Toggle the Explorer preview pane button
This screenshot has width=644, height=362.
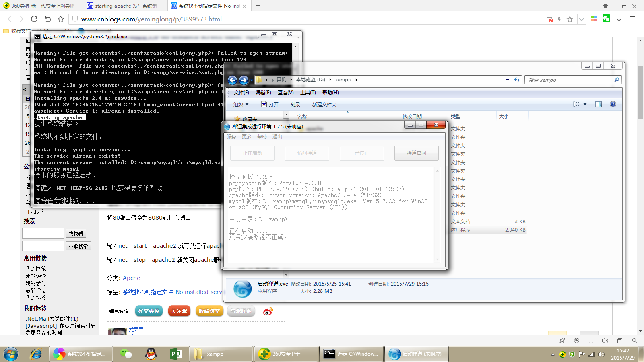[x=599, y=104]
